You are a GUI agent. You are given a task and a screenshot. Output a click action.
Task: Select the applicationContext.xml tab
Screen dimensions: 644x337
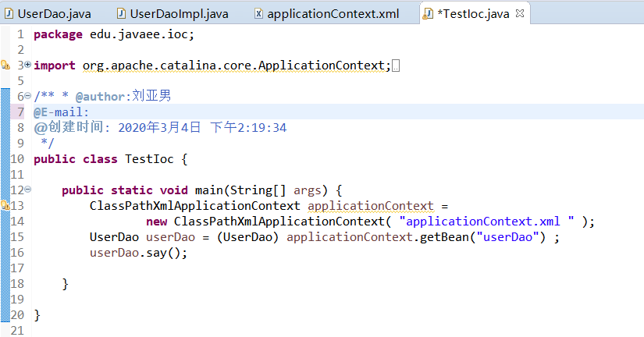click(327, 13)
